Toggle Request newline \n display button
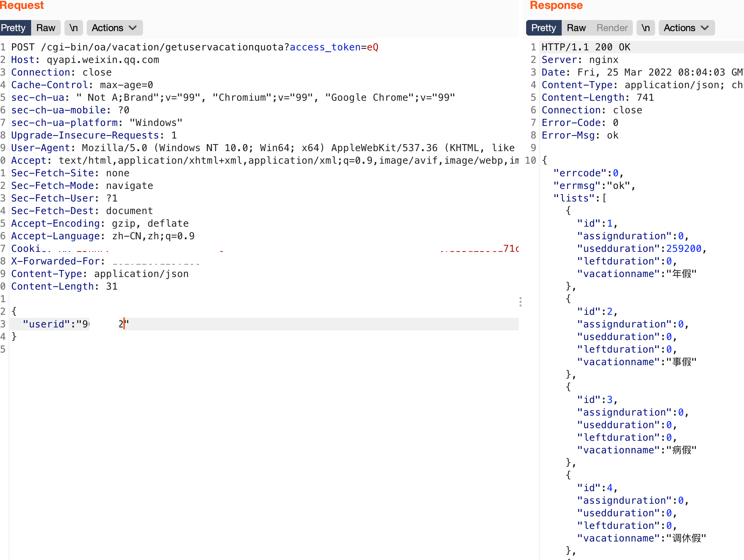The image size is (744, 560). coord(73,28)
